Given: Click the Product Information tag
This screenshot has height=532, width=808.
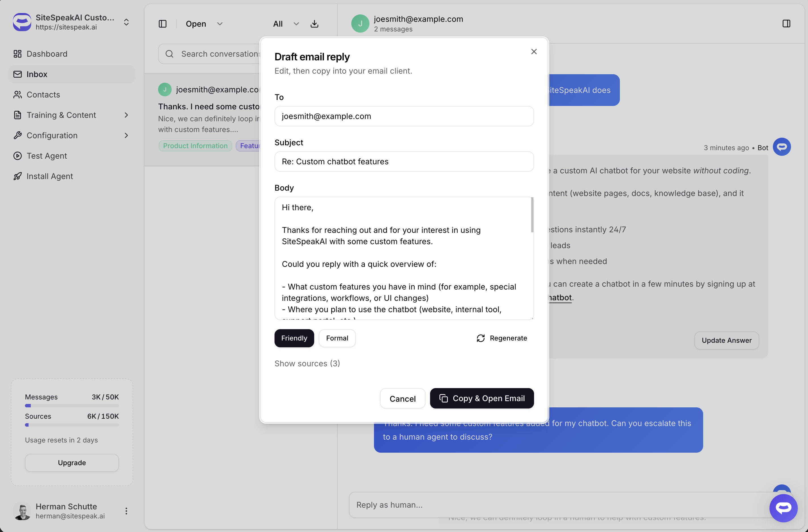Looking at the screenshot, I should 195,146.
